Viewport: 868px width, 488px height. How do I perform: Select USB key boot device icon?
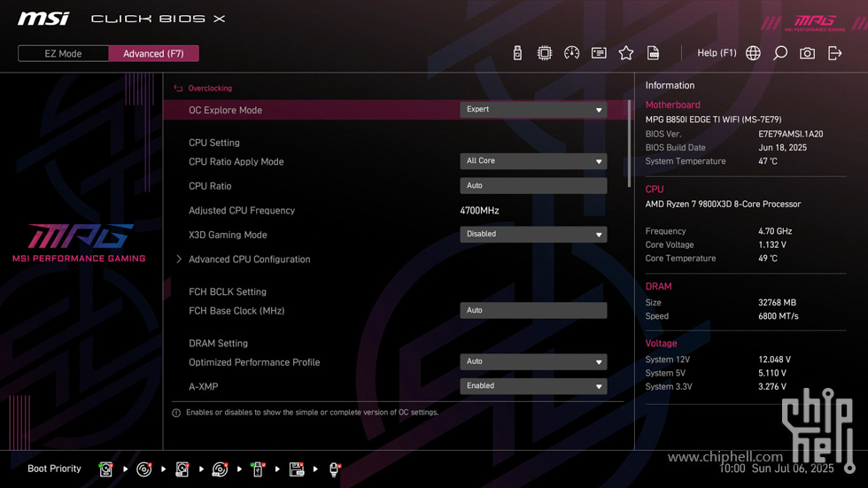pyautogui.click(x=258, y=469)
